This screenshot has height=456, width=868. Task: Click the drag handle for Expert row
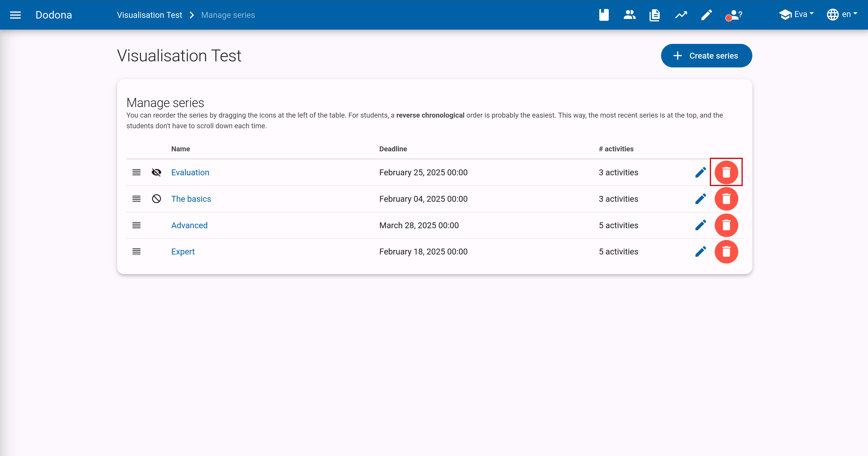coord(136,251)
